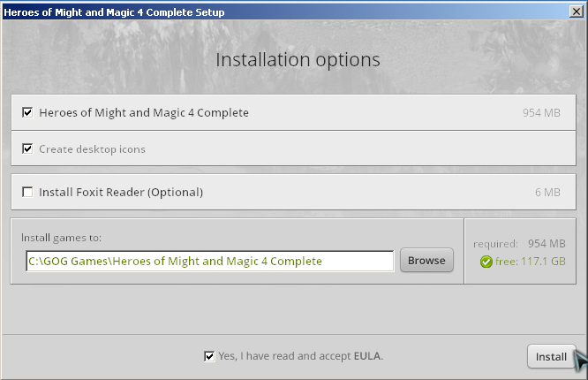The height and width of the screenshot is (380, 588).
Task: Click the setup window title bar
Action: coord(285,12)
